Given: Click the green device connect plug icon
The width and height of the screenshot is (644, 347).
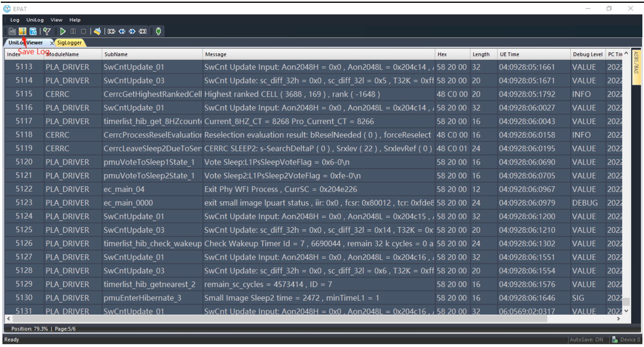Looking at the screenshot, I should 158,31.
